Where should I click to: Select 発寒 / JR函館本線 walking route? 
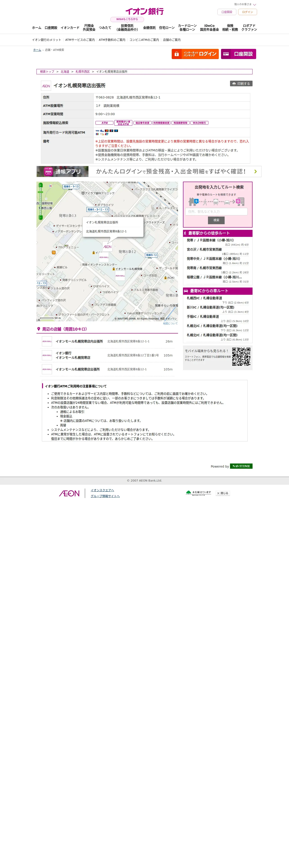click(218, 242)
